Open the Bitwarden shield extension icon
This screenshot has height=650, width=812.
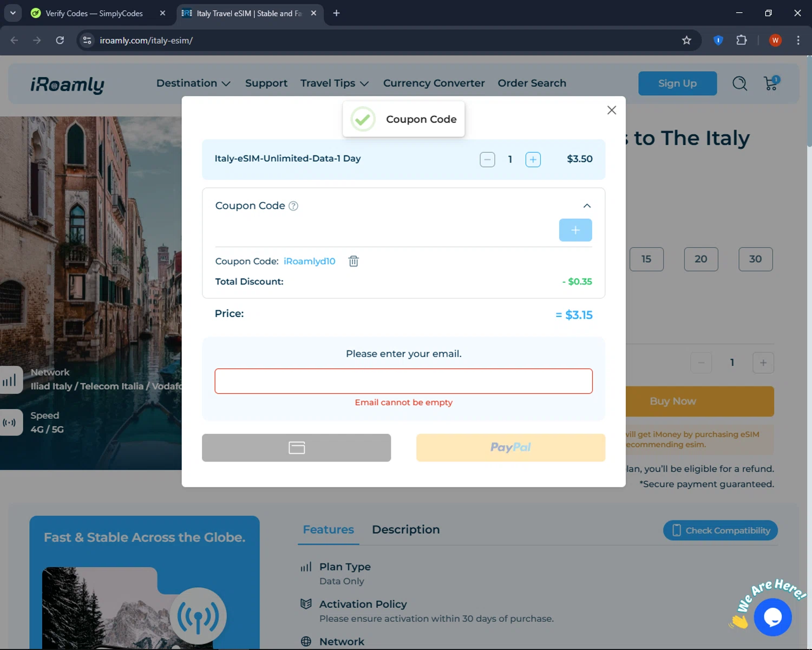pos(718,40)
